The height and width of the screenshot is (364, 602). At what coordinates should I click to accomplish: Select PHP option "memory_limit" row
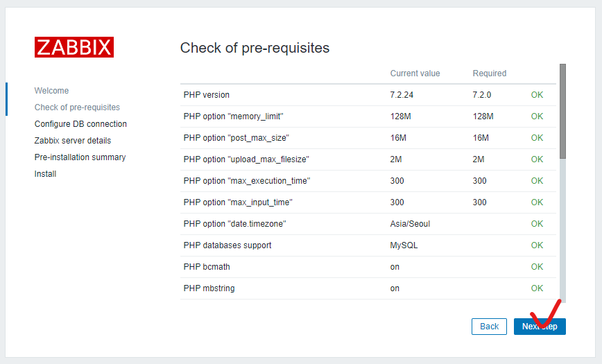point(234,116)
